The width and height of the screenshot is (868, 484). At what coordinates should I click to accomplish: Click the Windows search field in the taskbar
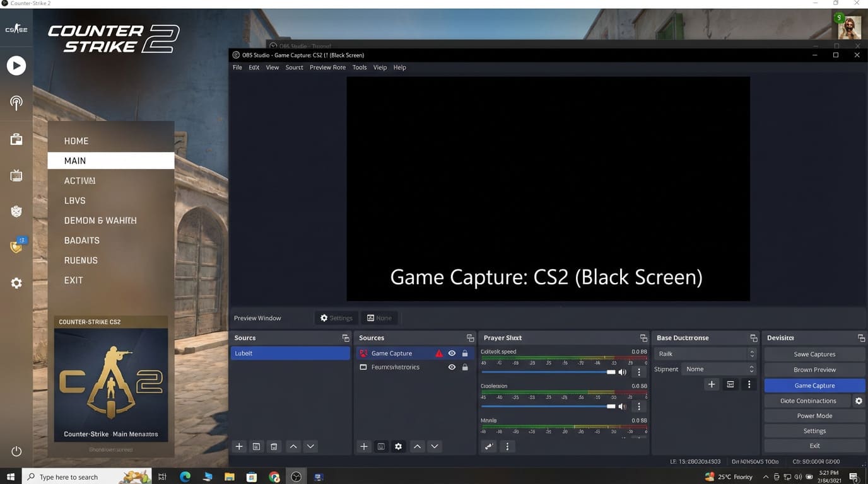pyautogui.click(x=82, y=477)
